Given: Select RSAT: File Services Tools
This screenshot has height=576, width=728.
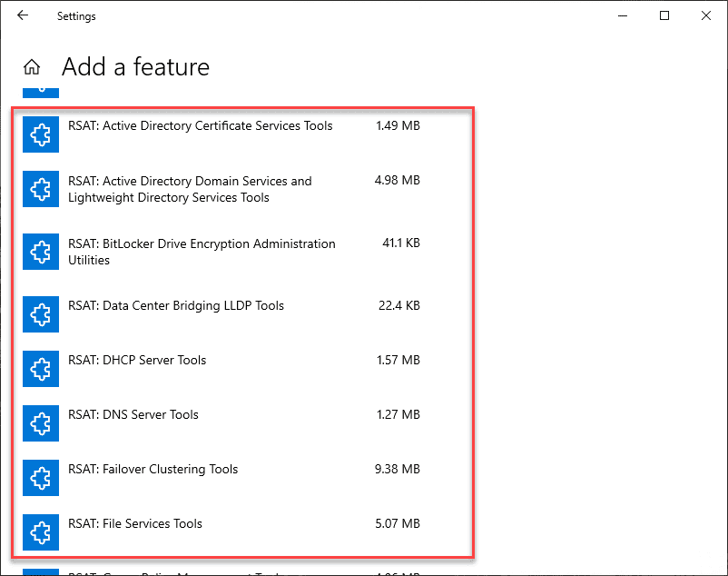Looking at the screenshot, I should click(x=135, y=523).
